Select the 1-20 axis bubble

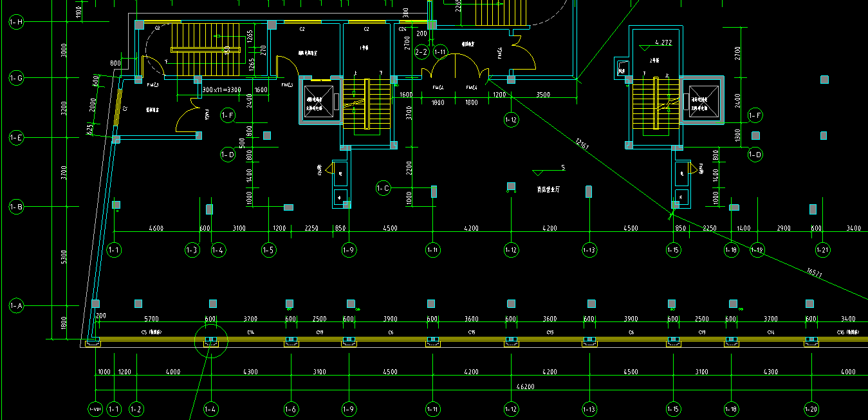pos(811,408)
